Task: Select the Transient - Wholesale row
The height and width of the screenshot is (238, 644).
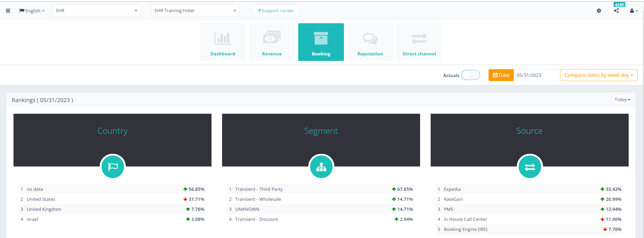Action: click(321, 199)
